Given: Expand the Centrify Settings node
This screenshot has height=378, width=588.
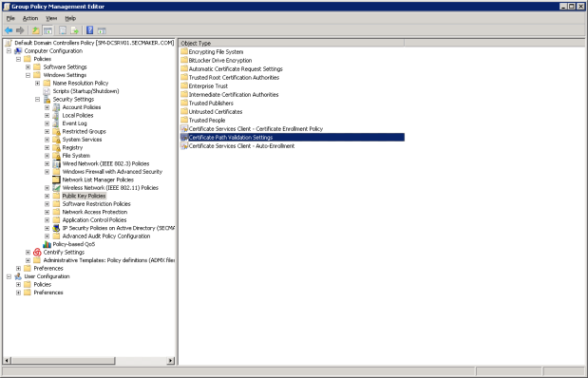Looking at the screenshot, I should coord(28,253).
